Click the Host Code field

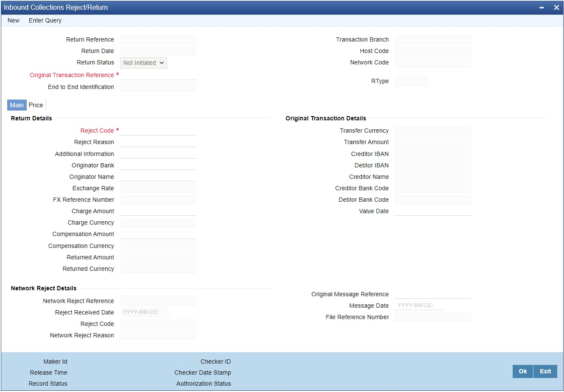point(433,51)
